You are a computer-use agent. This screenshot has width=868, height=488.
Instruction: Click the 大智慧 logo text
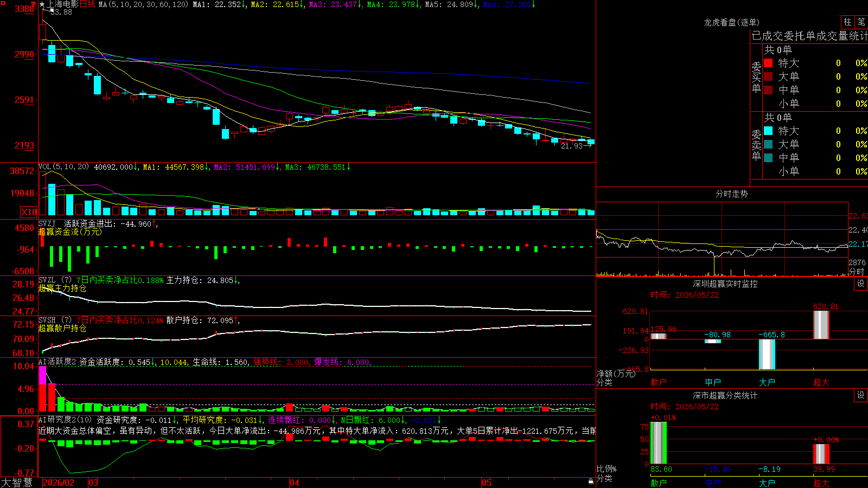(x=17, y=483)
